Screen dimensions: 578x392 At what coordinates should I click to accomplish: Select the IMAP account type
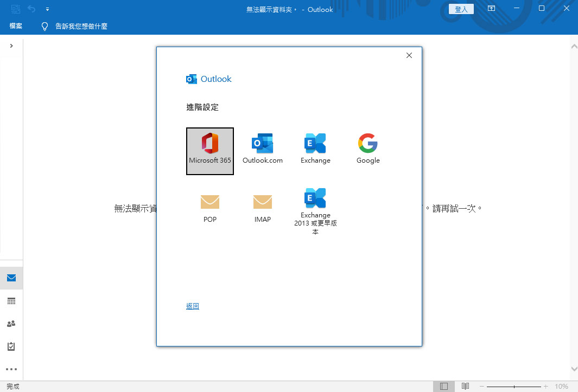(x=263, y=209)
